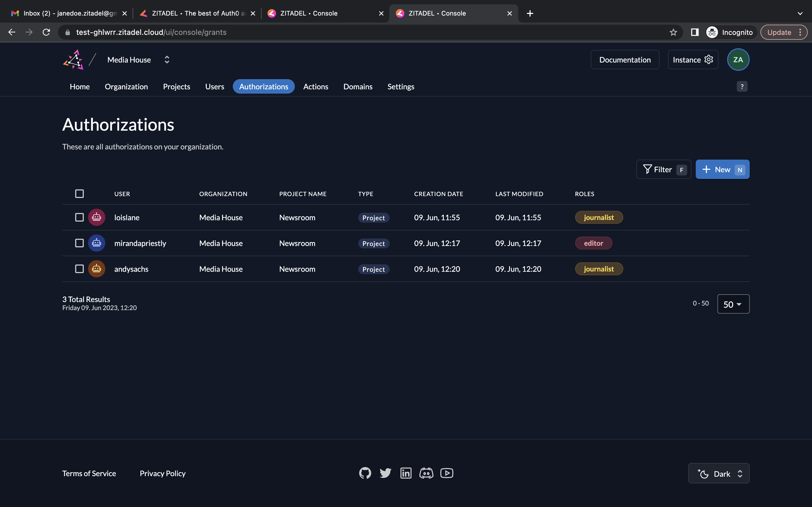This screenshot has height=507, width=812.
Task: Click loislane's robot avatar icon
Action: (x=97, y=217)
